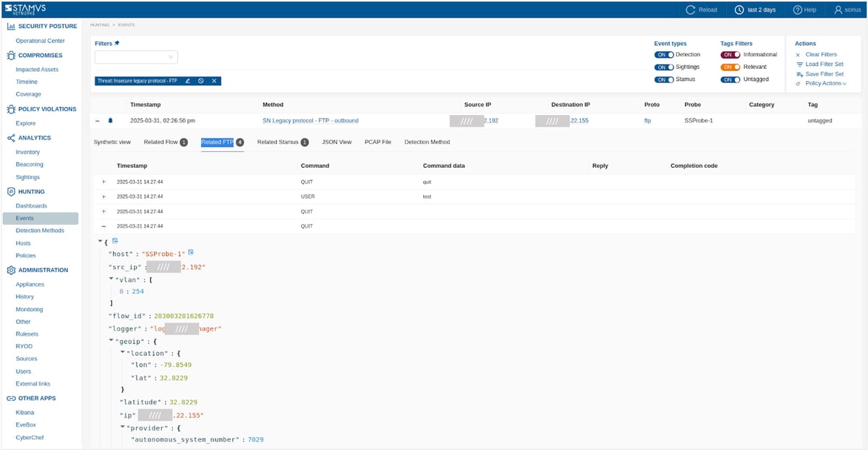Viewport: 868px width, 450px height.
Task: Click the Policy Actions tag icon
Action: click(798, 84)
